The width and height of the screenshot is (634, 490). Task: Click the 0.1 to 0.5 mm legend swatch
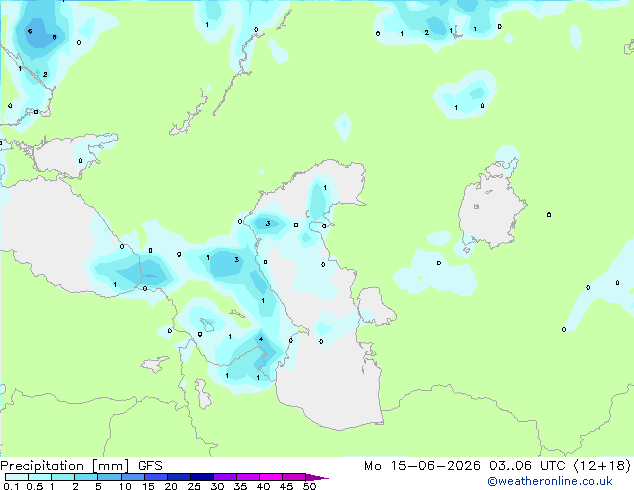pos(17,477)
